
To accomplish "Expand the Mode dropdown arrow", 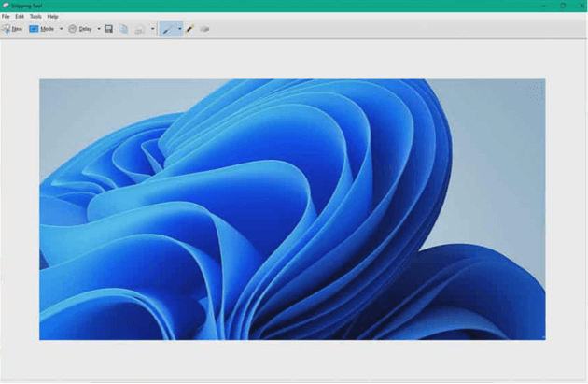I will click(x=61, y=29).
